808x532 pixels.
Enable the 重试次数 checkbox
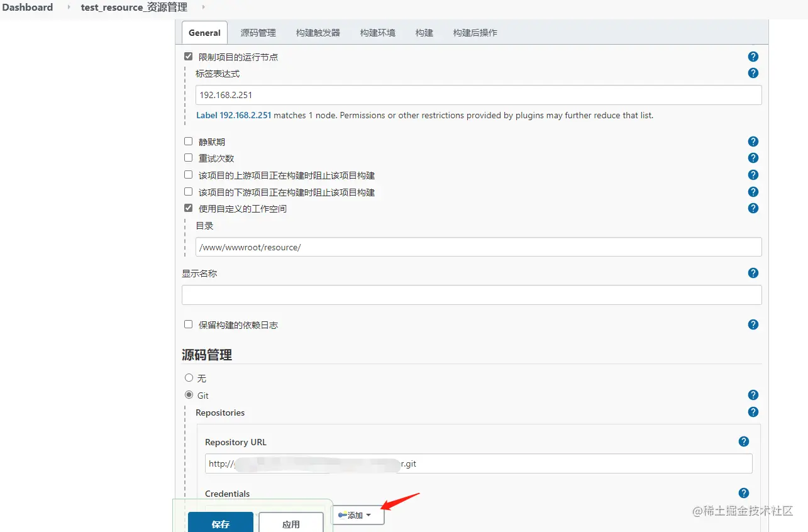[x=188, y=158]
